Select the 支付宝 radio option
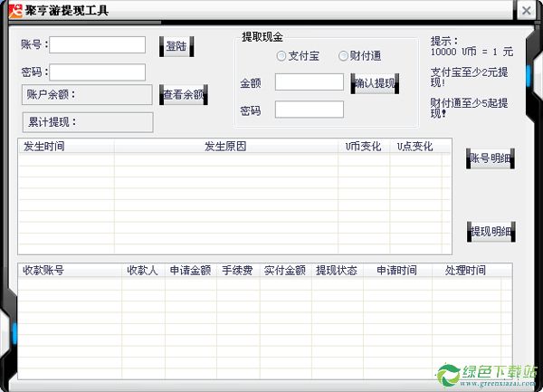543x392 pixels. click(x=281, y=56)
